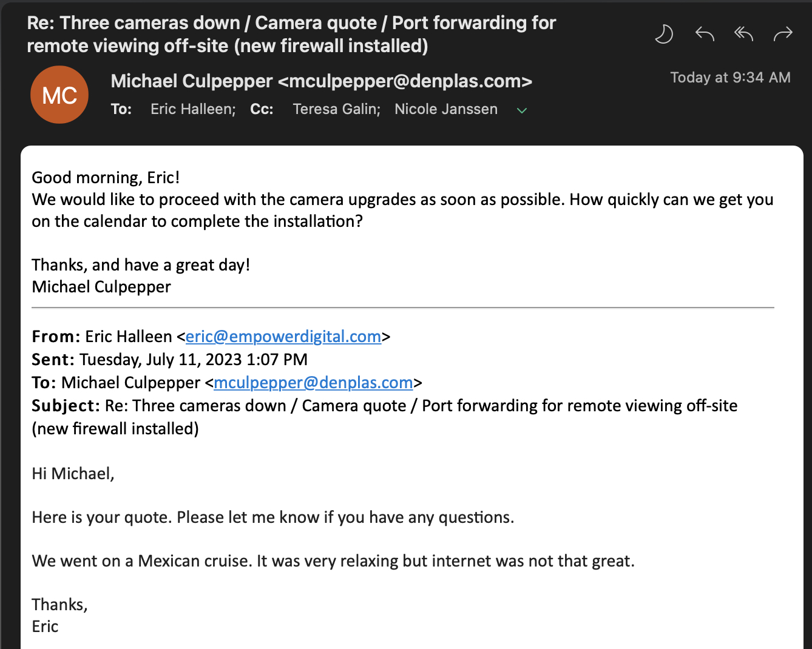Click the "Today at 9:34 AM" timestamp

click(x=730, y=78)
